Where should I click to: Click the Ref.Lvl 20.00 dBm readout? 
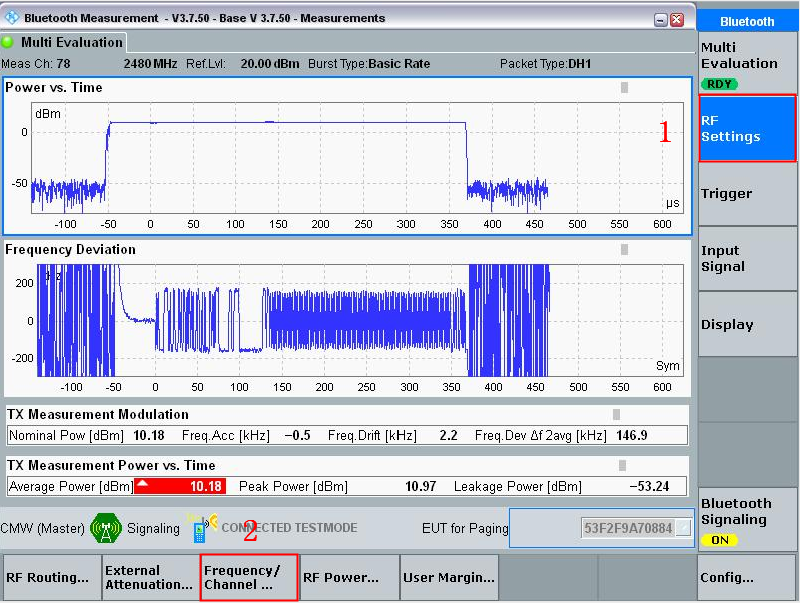[242, 64]
